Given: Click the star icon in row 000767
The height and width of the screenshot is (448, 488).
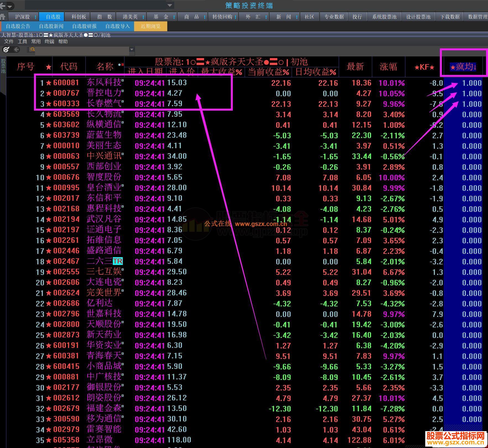Looking at the screenshot, I should pos(49,93).
